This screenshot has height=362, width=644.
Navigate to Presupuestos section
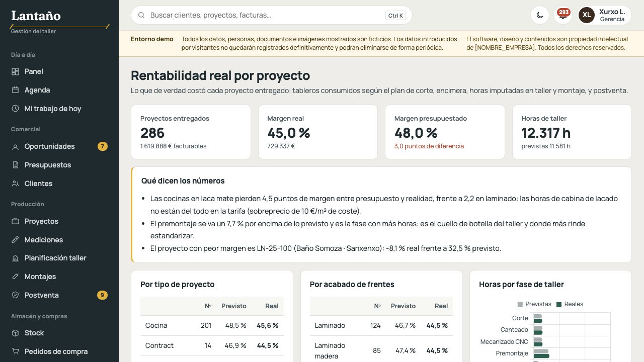click(59, 165)
